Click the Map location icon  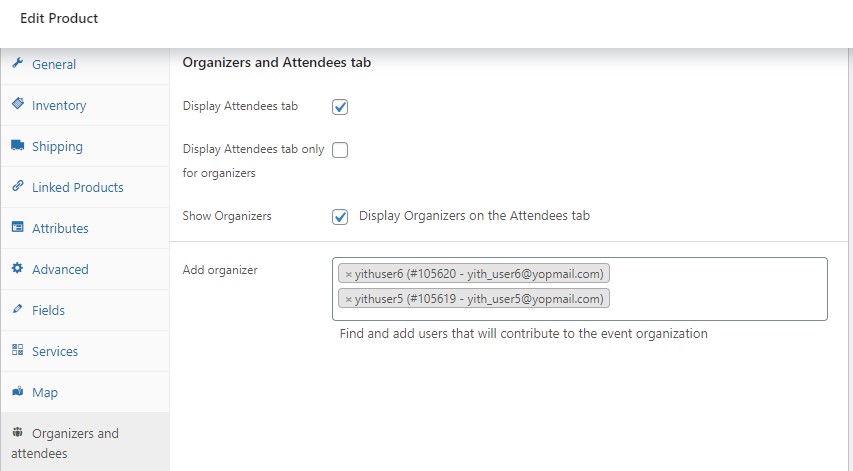point(17,392)
